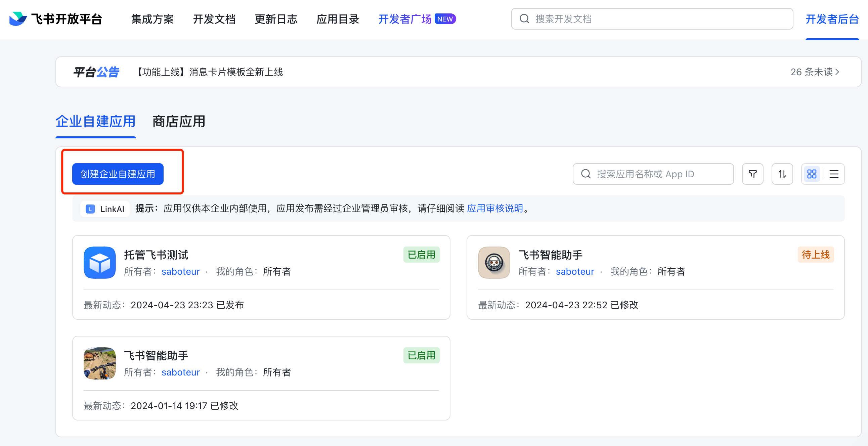The width and height of the screenshot is (868, 446).
Task: Click owner saboteur on 待上线 app card
Action: pos(575,271)
